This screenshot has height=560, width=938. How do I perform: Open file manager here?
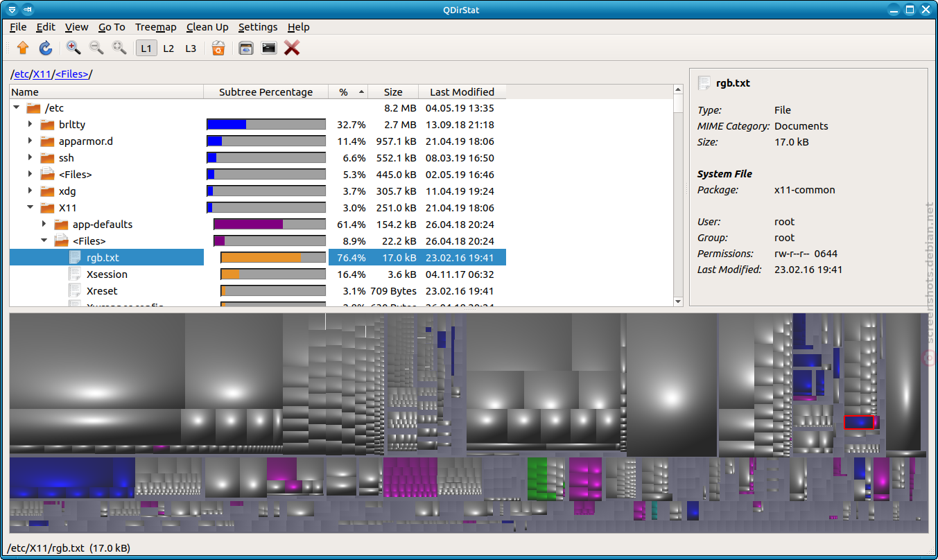point(245,48)
